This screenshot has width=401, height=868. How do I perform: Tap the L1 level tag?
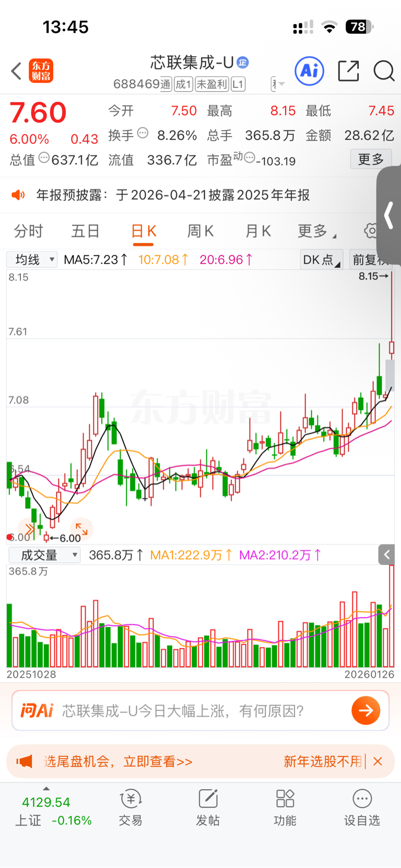pyautogui.click(x=238, y=84)
